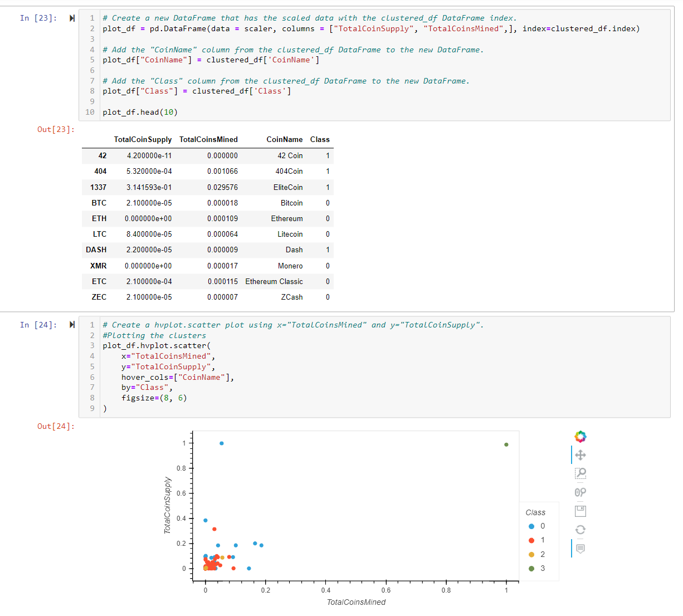Image resolution: width=683 pixels, height=616 pixels.
Task: Click the Bokeh logo icon in plot toolbar
Action: [x=580, y=436]
